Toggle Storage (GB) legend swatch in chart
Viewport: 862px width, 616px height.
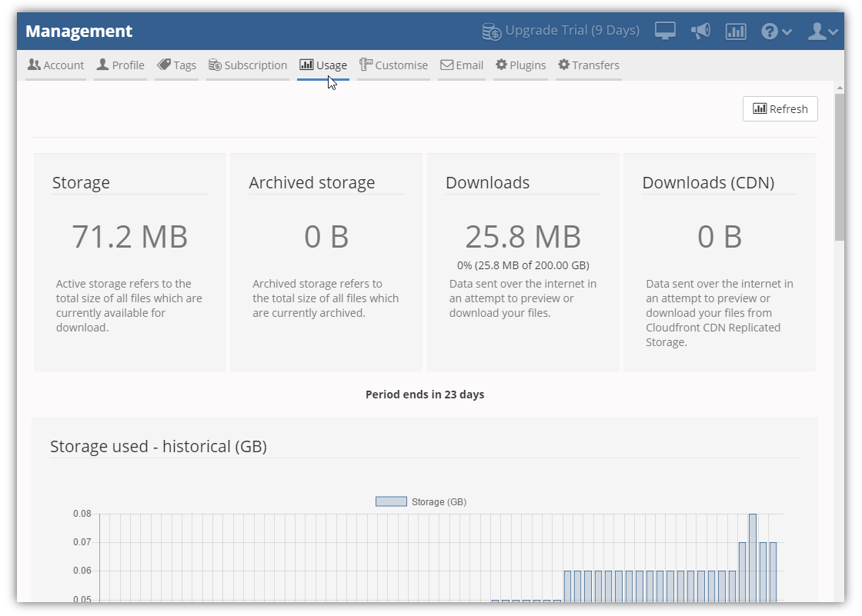coord(391,501)
